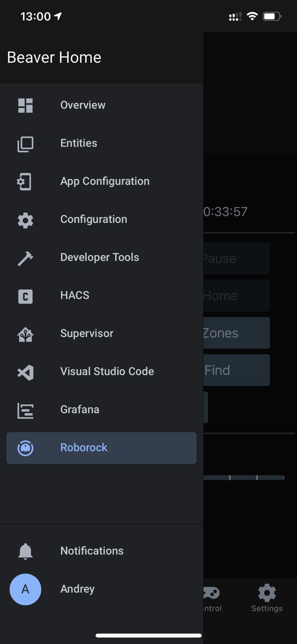297x644 pixels.
Task: Select the Roborock menu entry
Action: 102,448
